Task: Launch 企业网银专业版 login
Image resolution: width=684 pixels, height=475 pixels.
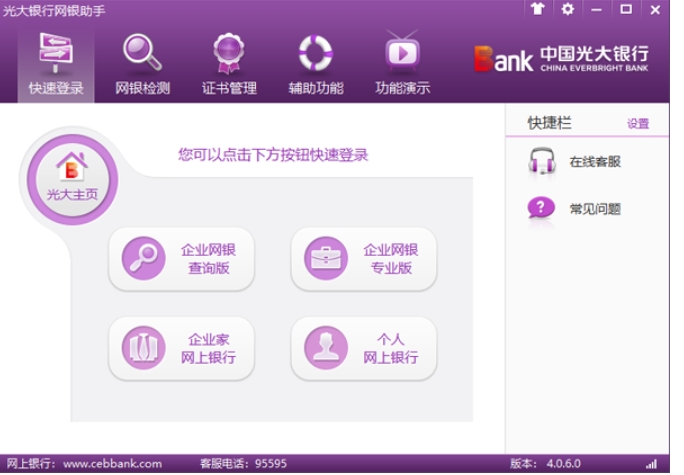Action: (x=364, y=259)
